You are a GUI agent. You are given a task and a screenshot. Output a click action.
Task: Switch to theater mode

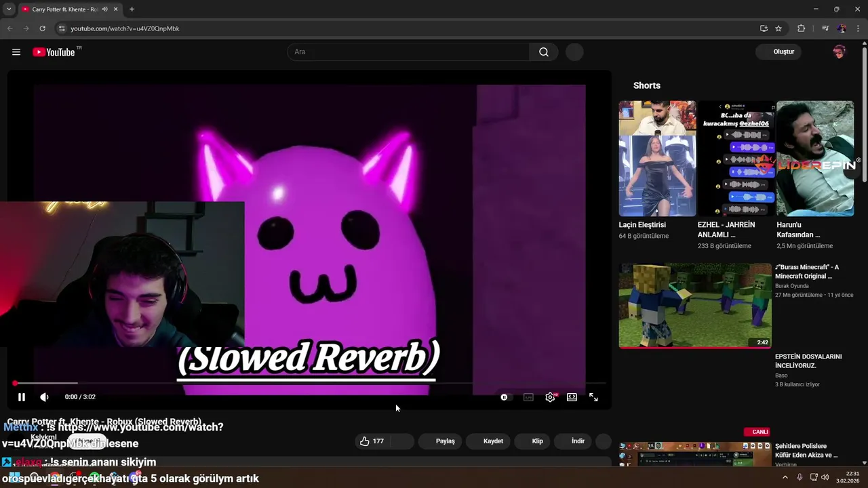(572, 397)
